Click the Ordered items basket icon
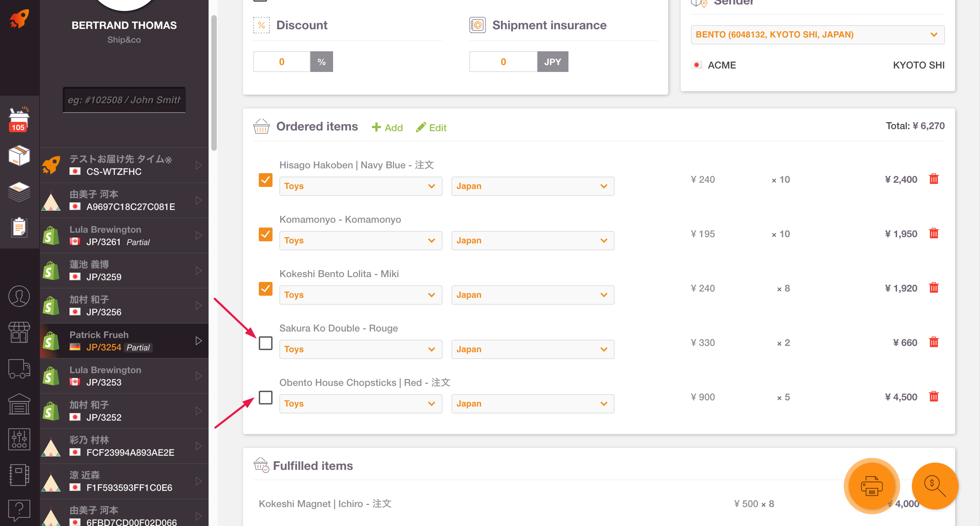980x526 pixels. pyautogui.click(x=262, y=126)
